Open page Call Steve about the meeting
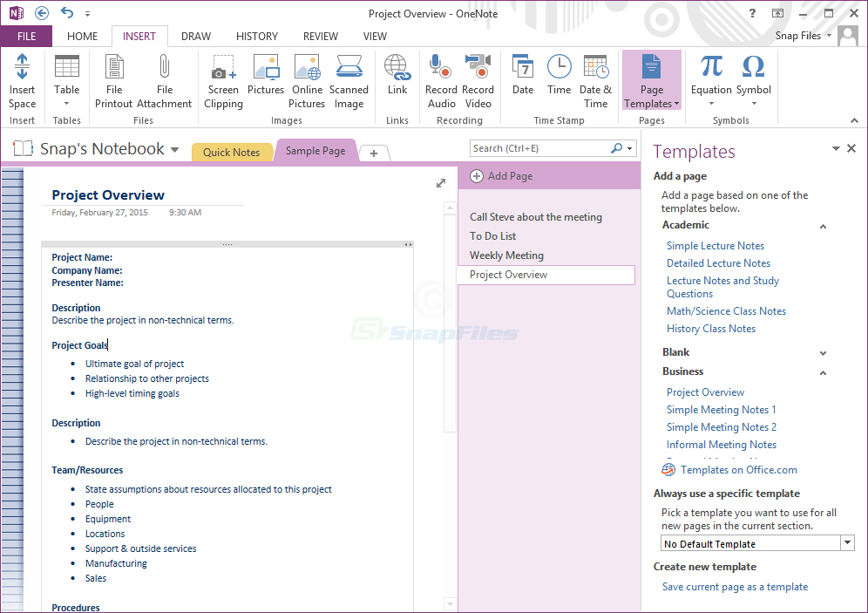868x613 pixels. (x=536, y=217)
